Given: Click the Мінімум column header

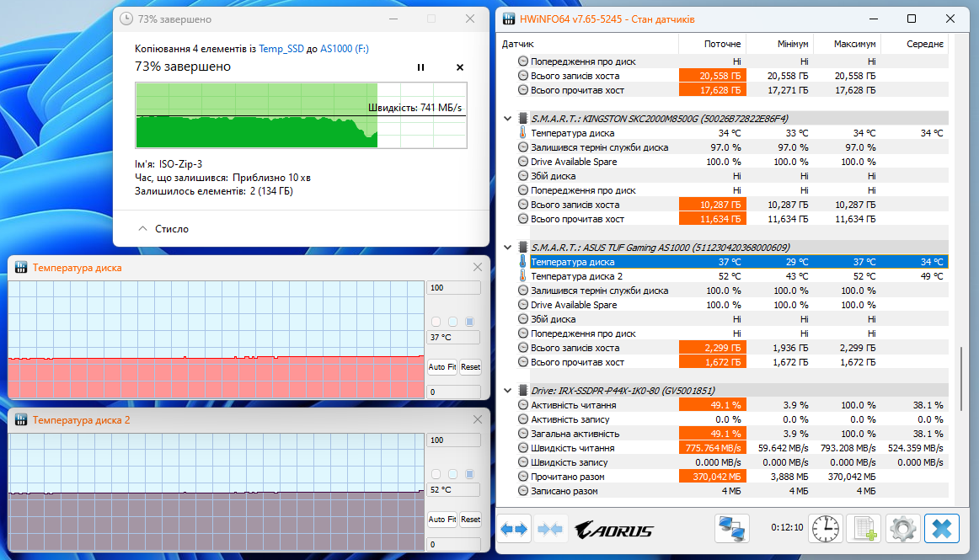Looking at the screenshot, I should (x=780, y=44).
